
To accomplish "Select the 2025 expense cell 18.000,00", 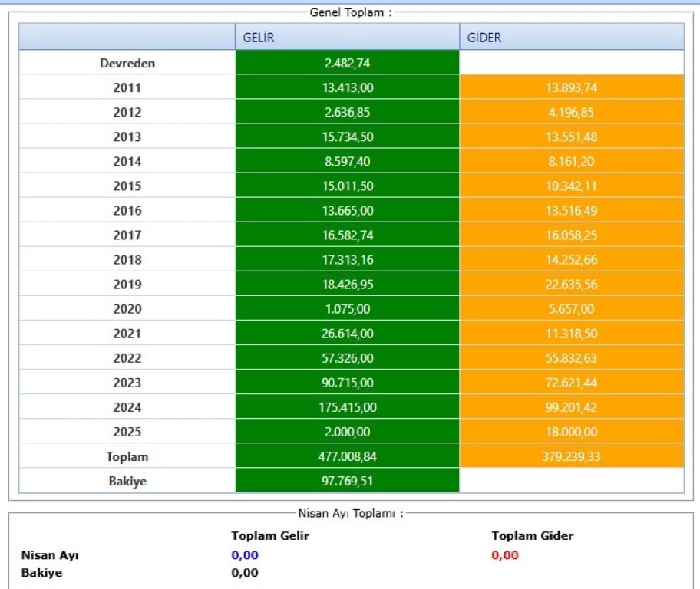I will (571, 432).
